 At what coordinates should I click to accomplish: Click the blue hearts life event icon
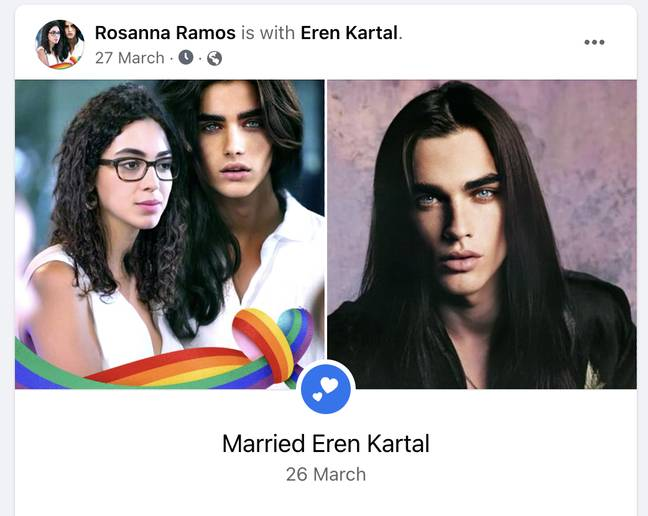pos(326,389)
